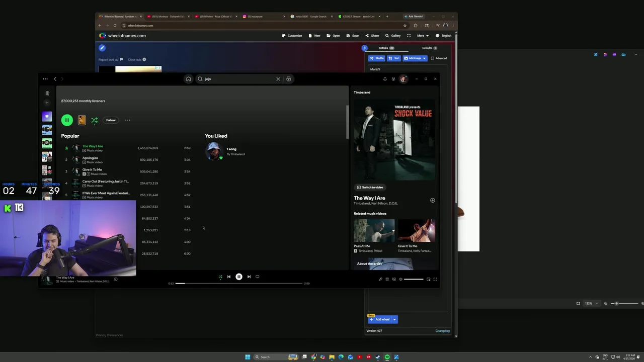Screen dimensions: 644x362
Task: Open English language selector
Action: (444, 36)
